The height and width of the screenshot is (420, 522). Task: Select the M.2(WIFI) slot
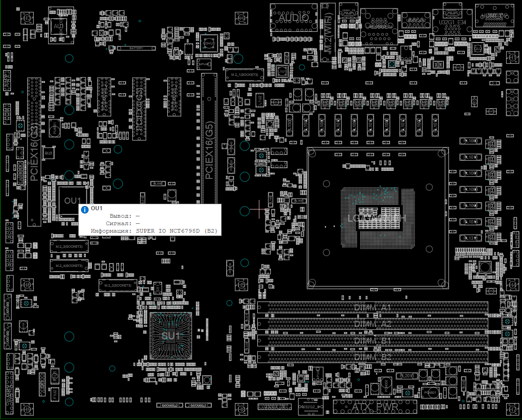[328, 32]
